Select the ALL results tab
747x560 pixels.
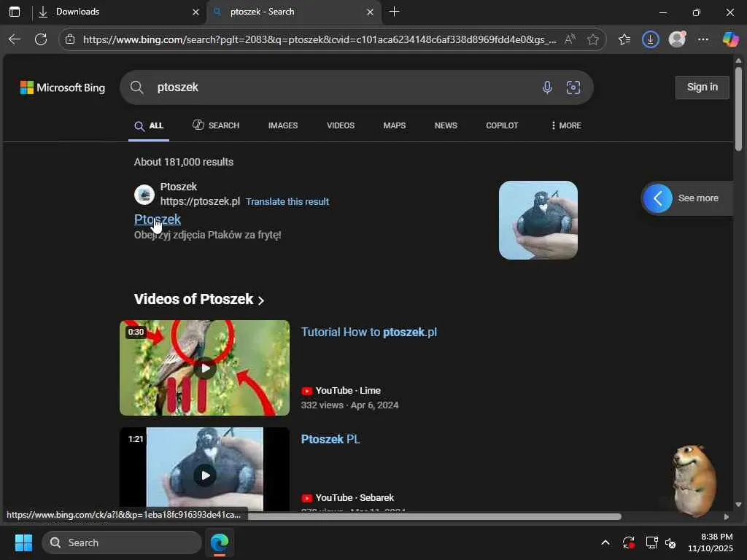click(149, 125)
